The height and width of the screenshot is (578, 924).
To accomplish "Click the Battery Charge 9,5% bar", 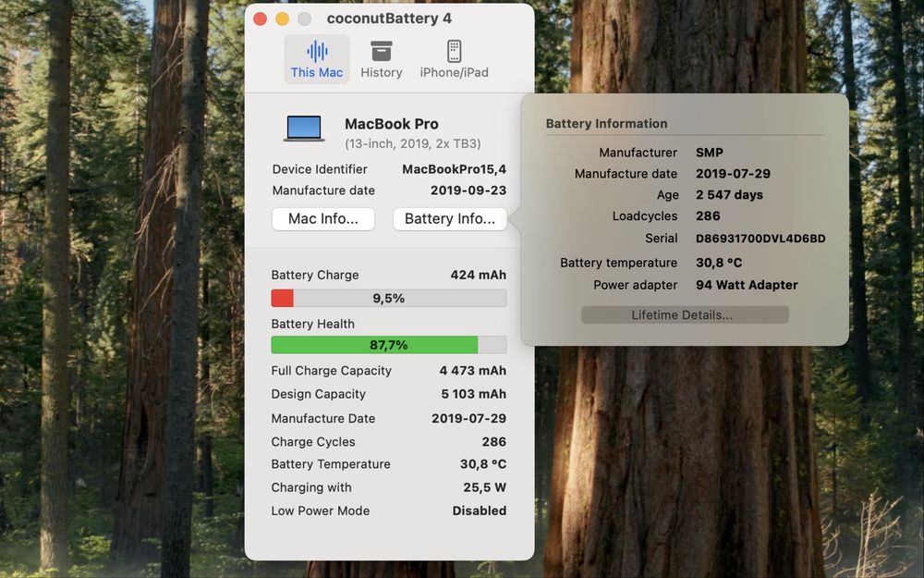I will pyautogui.click(x=389, y=299).
